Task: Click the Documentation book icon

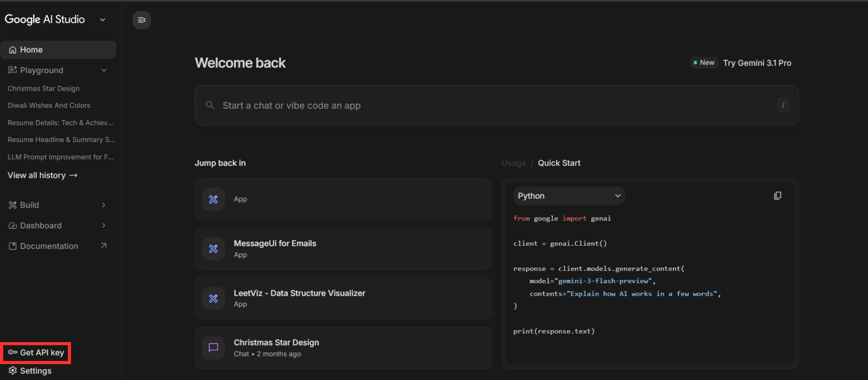Action: pyautogui.click(x=13, y=246)
